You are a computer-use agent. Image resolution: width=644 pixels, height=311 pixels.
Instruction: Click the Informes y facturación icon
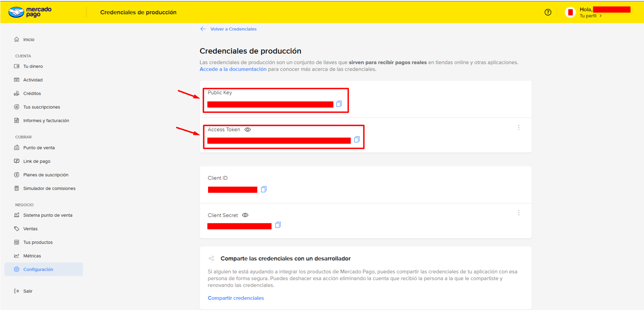point(17,120)
